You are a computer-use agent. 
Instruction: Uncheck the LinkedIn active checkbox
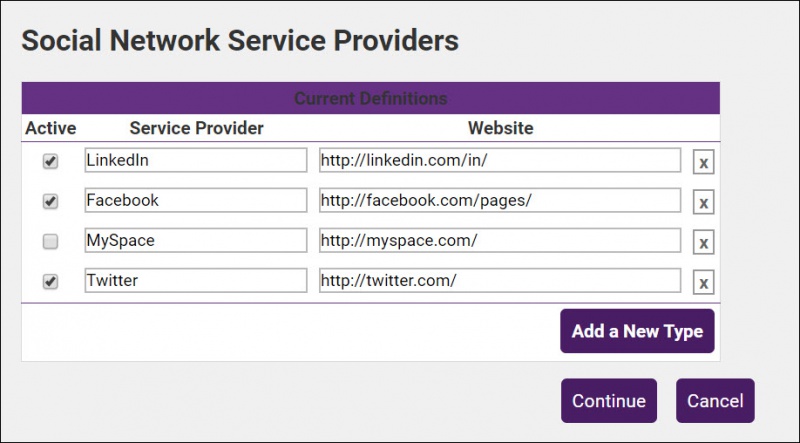[51, 161]
